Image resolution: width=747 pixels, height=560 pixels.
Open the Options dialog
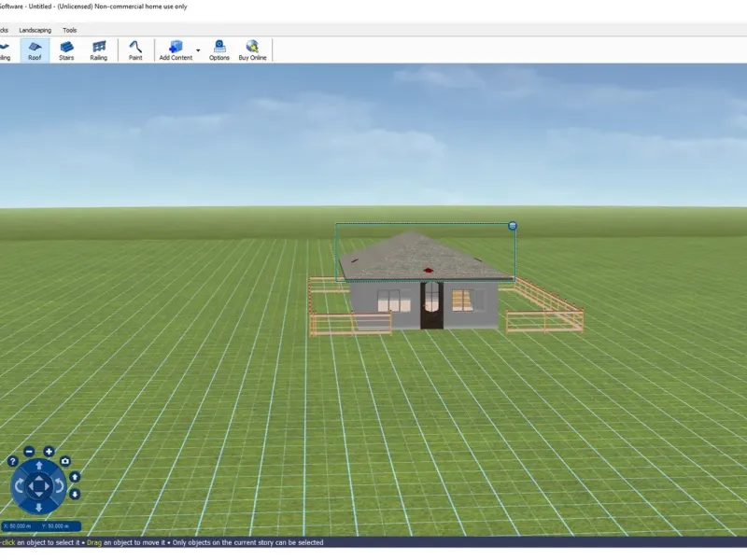point(219,50)
